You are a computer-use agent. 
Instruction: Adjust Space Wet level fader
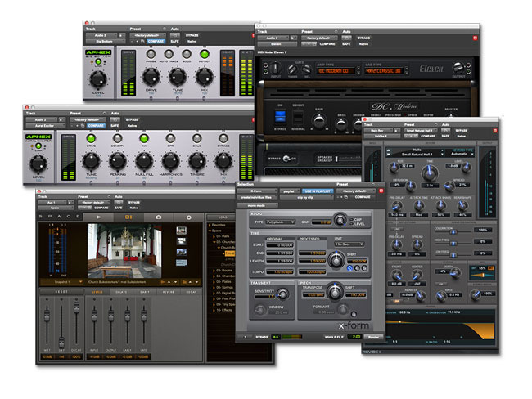[47, 315]
